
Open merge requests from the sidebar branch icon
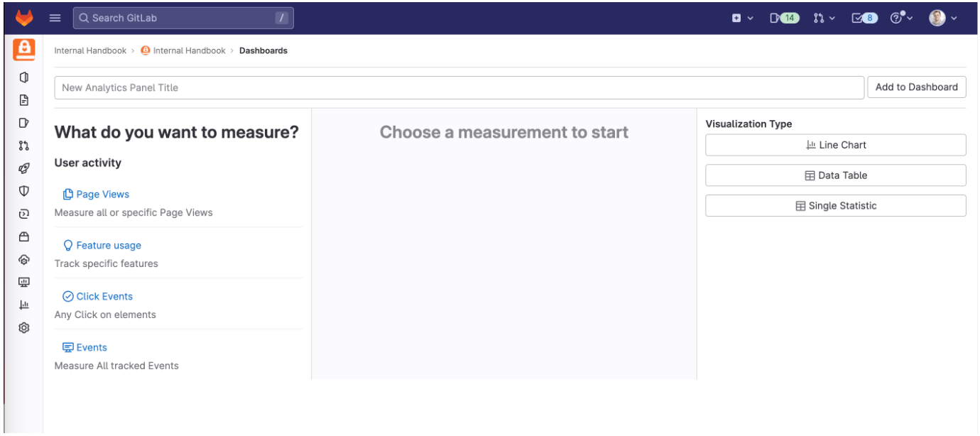[x=23, y=146]
